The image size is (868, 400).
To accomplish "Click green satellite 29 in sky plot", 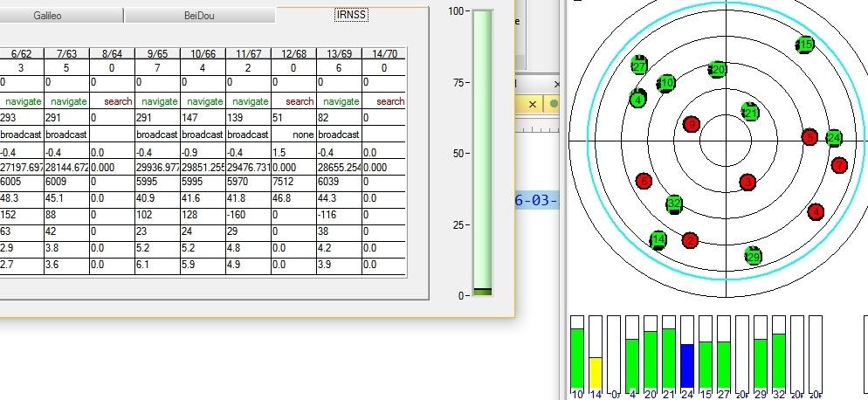I will coord(753,257).
